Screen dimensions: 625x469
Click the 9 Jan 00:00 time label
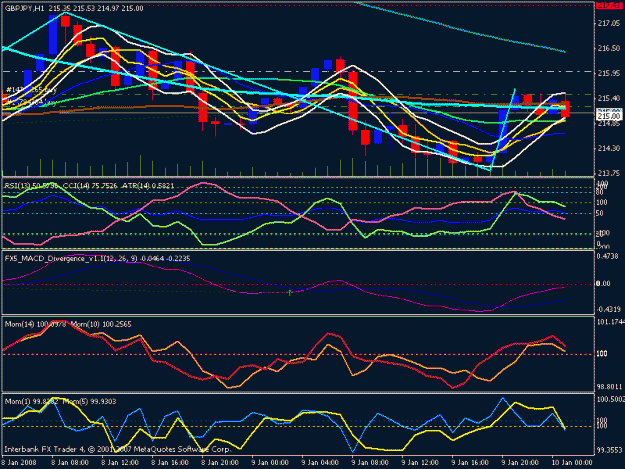click(x=270, y=463)
